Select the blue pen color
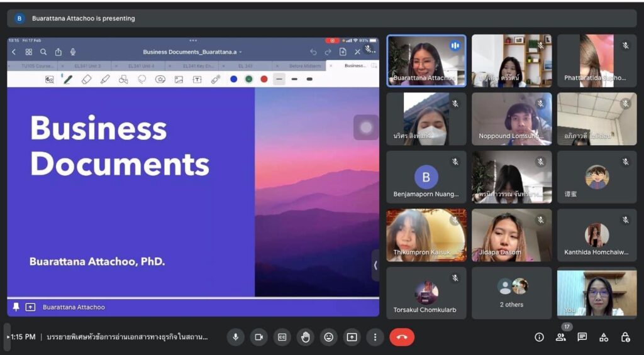Image resolution: width=644 pixels, height=355 pixels. click(x=234, y=79)
